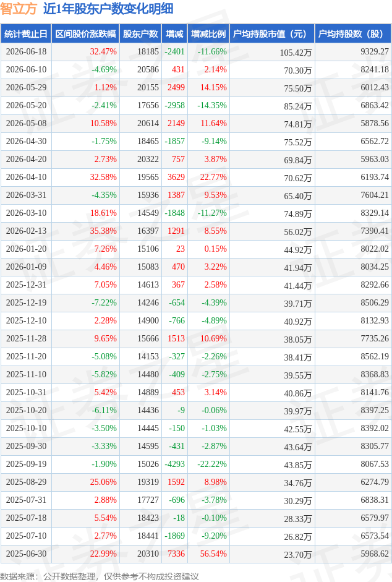Select the 105.42万 market value cell
This screenshot has height=582, width=392.
pos(296,53)
